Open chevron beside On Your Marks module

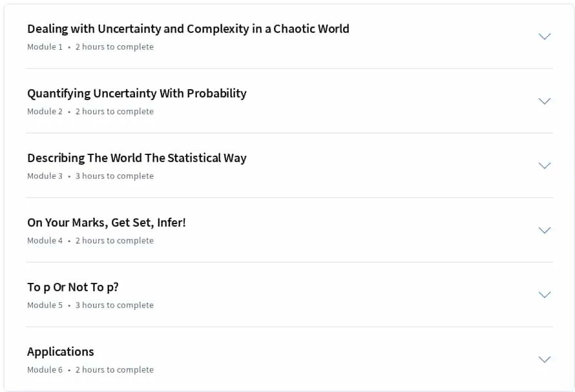click(545, 230)
